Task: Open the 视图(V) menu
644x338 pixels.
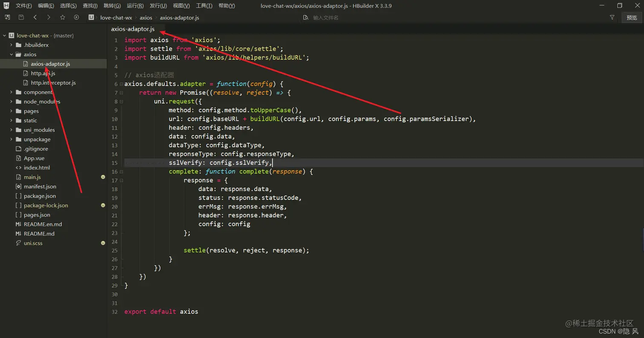Action: click(181, 6)
